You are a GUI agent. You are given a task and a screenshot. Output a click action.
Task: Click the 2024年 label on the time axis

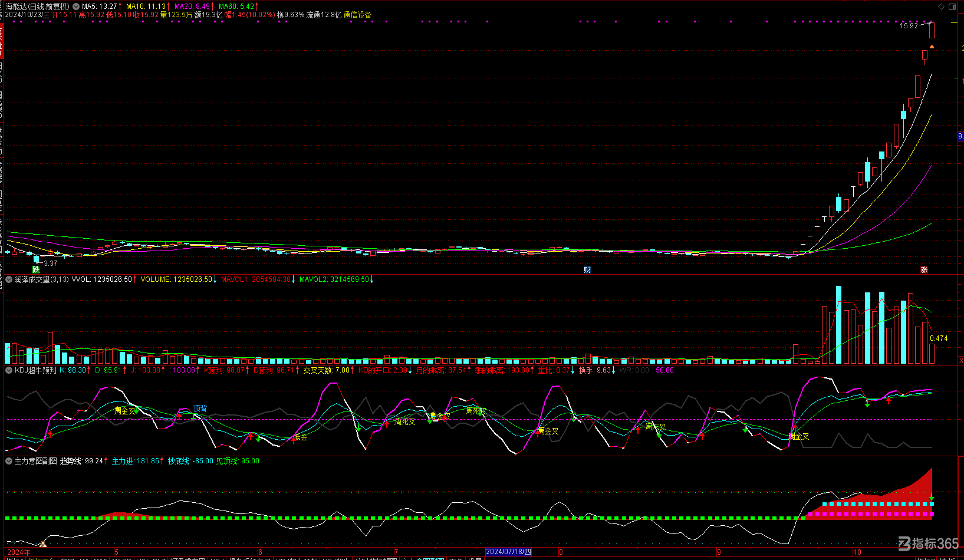[18, 552]
